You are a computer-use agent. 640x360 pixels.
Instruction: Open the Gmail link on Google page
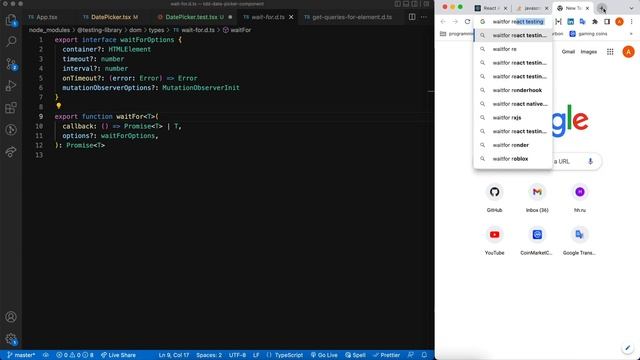(568, 52)
